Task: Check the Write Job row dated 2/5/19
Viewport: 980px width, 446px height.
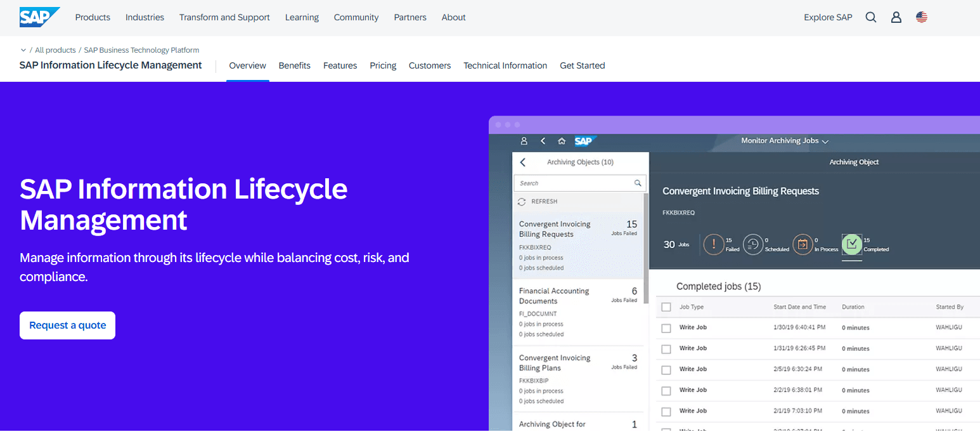Action: coord(666,370)
